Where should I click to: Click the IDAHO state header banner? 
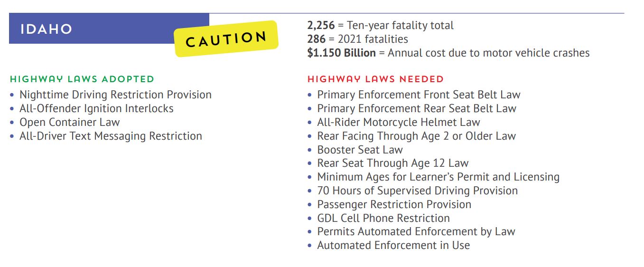click(109, 29)
